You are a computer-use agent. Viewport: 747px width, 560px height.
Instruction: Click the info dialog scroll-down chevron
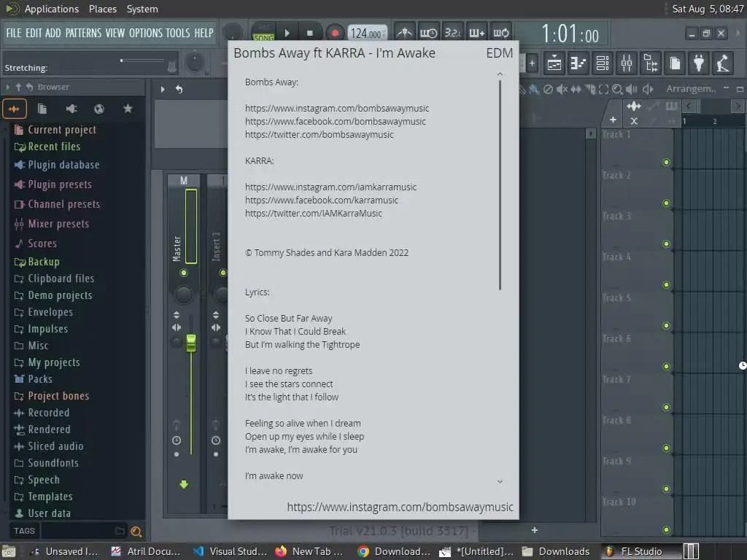click(x=500, y=481)
